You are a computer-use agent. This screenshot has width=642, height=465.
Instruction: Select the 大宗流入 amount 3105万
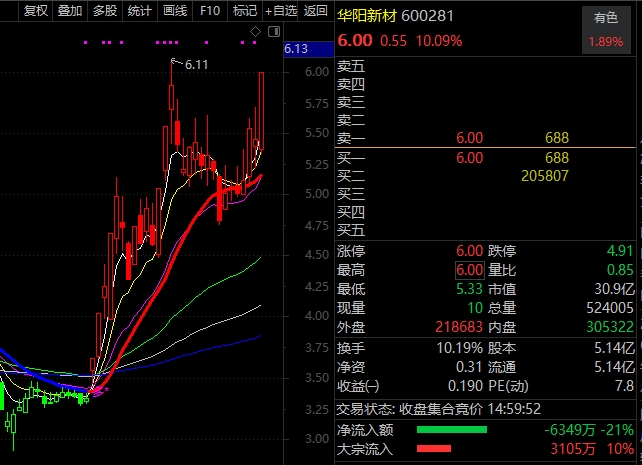click(x=572, y=449)
